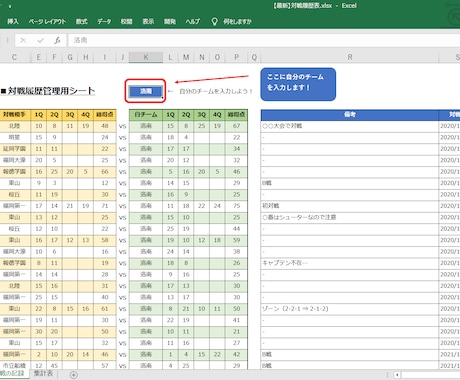Select column C header
Viewport: 460px width, 380px height.
point(14,57)
